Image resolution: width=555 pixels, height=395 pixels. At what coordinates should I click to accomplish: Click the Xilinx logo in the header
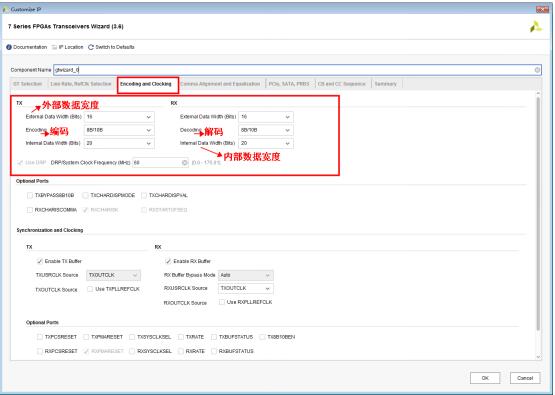tap(536, 27)
